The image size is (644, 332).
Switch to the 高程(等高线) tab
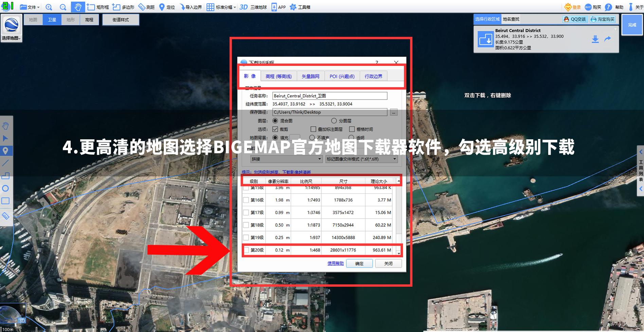(x=278, y=76)
